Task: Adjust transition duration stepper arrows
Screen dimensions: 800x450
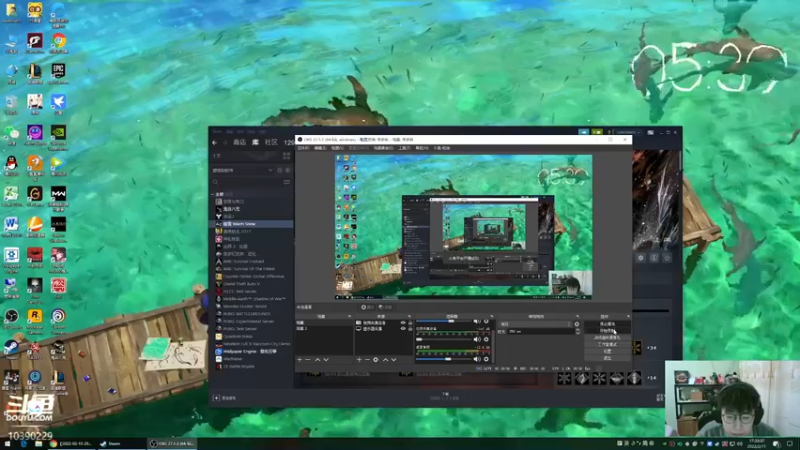Action: 577,332
